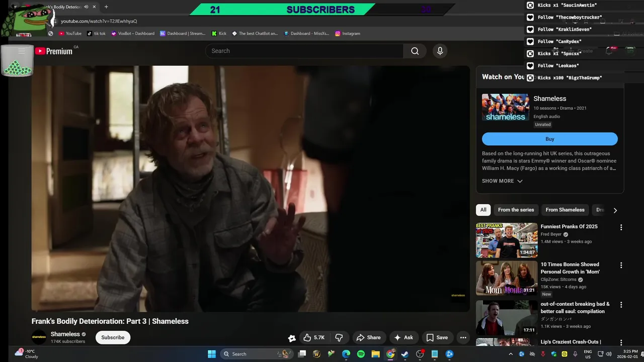Viewport: 644px width, 362px height.
Task: Open the Kick bookmark
Action: tap(219, 34)
